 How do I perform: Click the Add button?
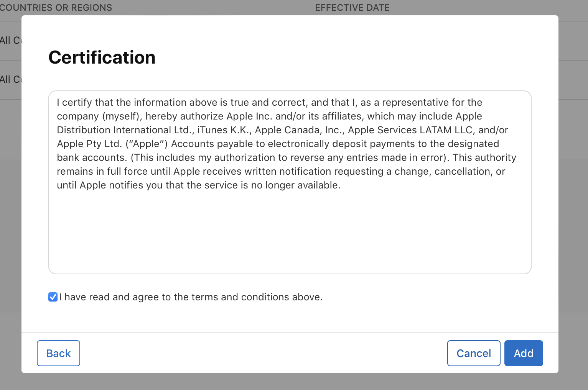[524, 353]
